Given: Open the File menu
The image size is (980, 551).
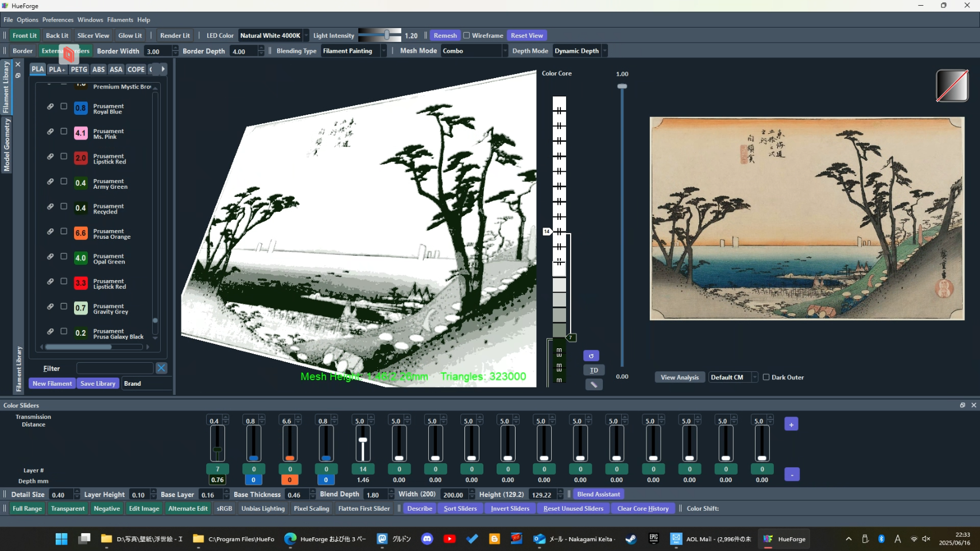Looking at the screenshot, I should [8, 20].
